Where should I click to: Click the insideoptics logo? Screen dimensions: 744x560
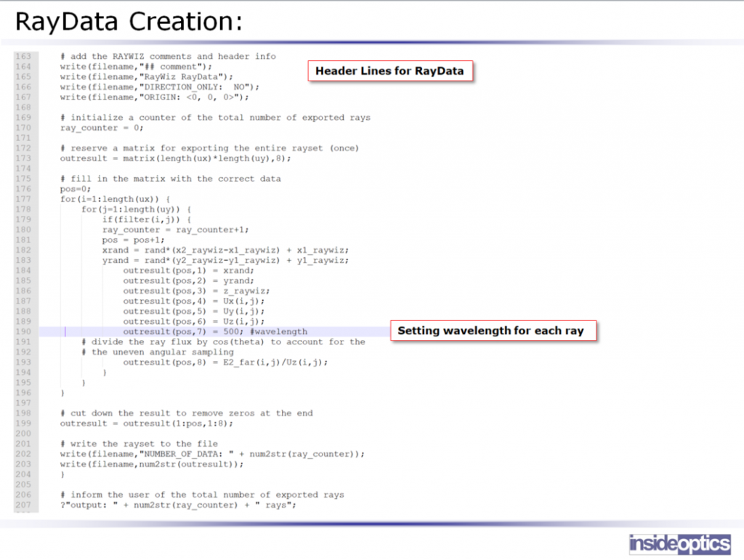pyautogui.click(x=679, y=543)
